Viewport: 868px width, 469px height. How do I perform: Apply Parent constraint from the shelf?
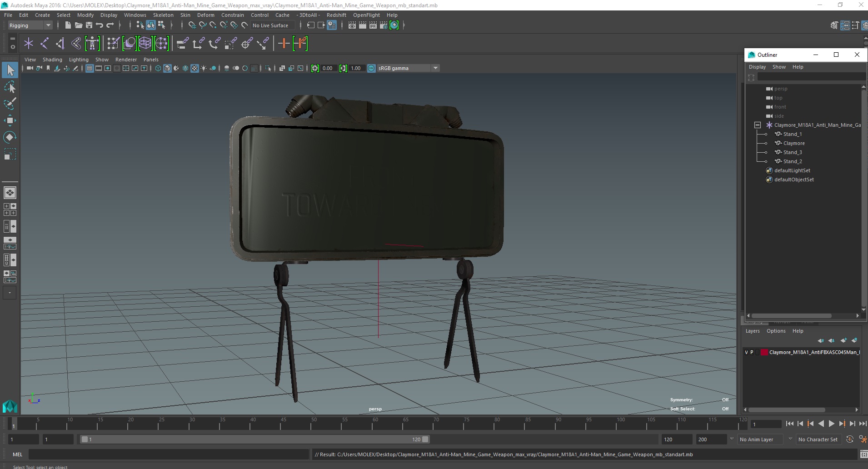(183, 44)
